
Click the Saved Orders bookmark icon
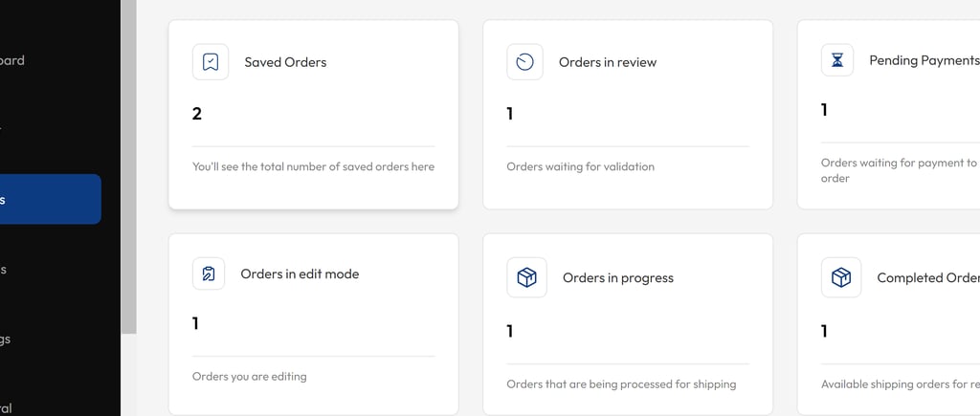pyautogui.click(x=211, y=62)
